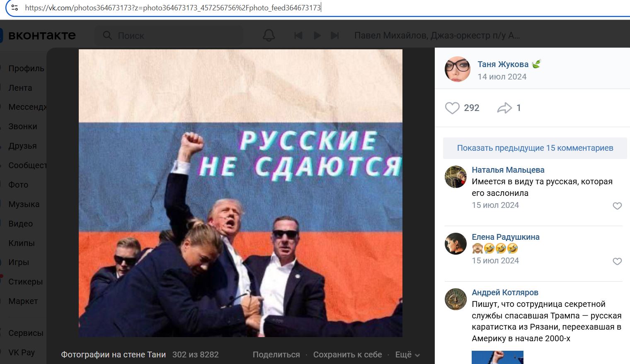The image size is (630, 364).
Task: Like the photo with 292 likes
Action: point(452,108)
